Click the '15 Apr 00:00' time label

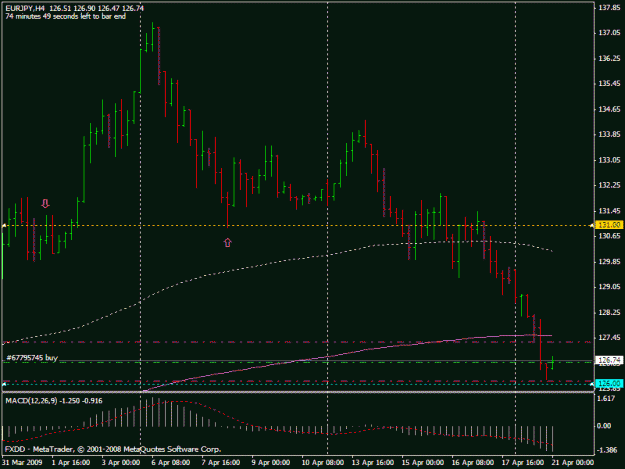coord(423,463)
